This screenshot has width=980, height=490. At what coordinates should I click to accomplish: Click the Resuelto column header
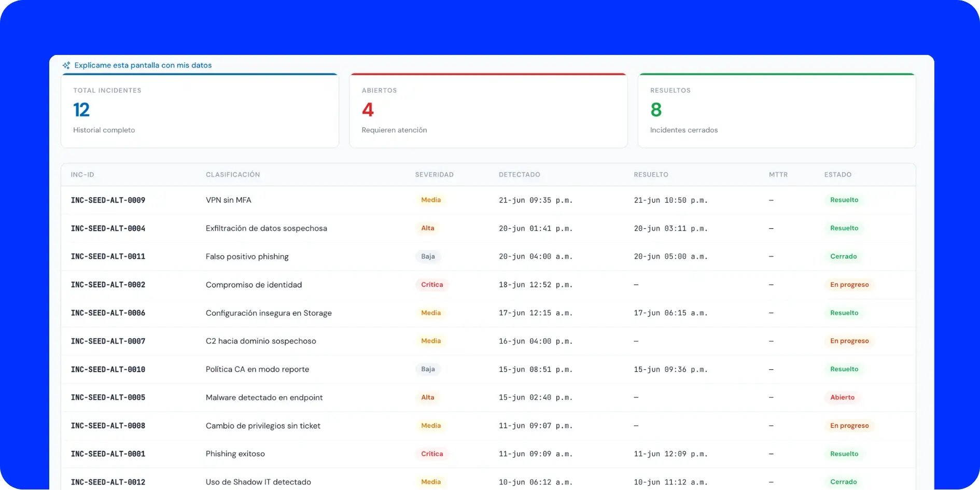(651, 175)
